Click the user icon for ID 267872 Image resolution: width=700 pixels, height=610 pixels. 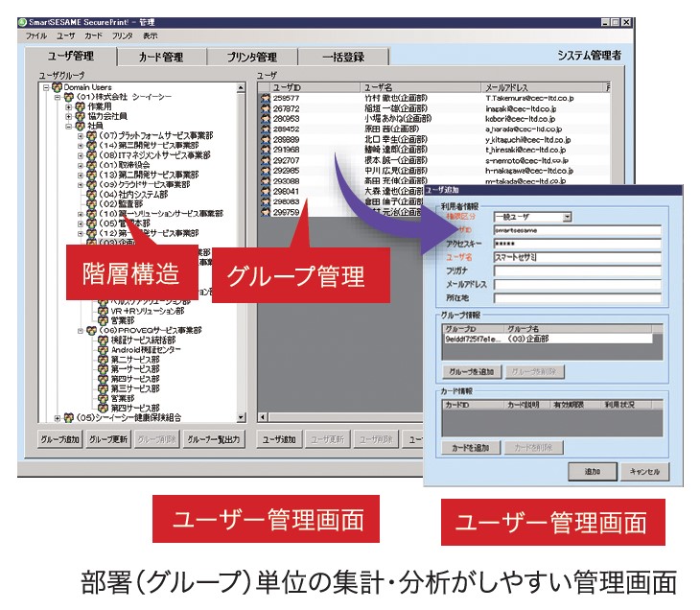click(266, 108)
